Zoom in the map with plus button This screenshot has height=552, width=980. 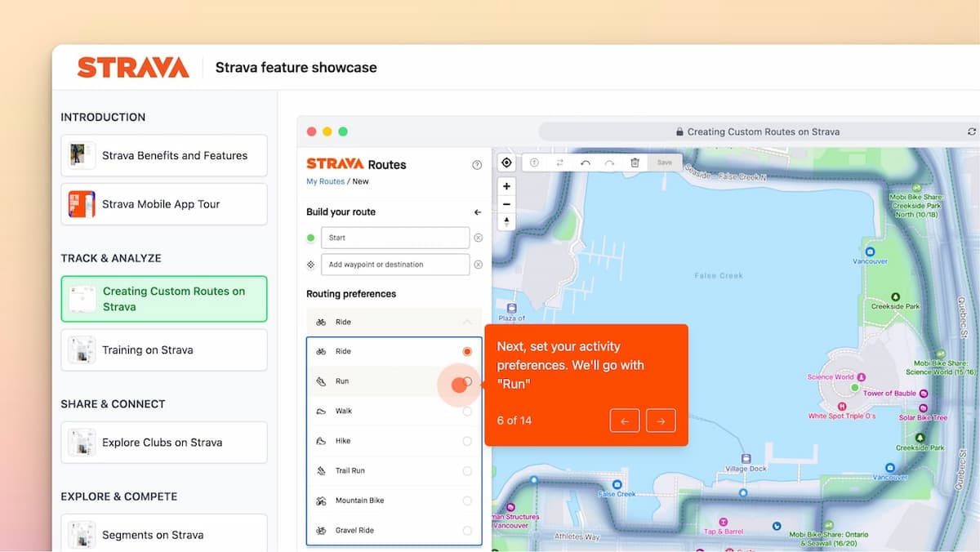point(506,186)
